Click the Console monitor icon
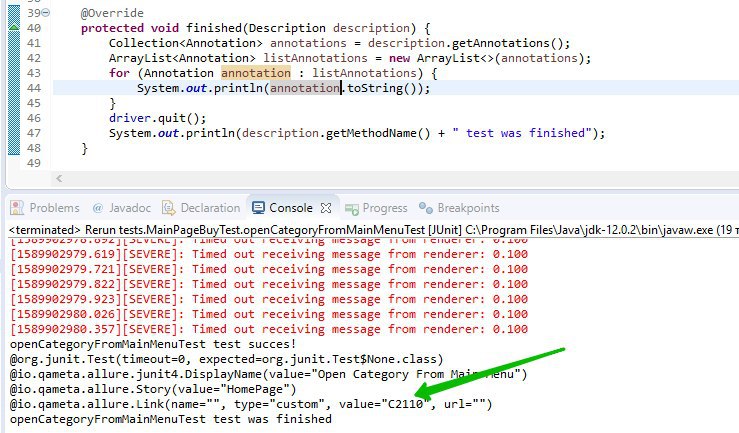This screenshot has height=433, width=739. [258, 208]
